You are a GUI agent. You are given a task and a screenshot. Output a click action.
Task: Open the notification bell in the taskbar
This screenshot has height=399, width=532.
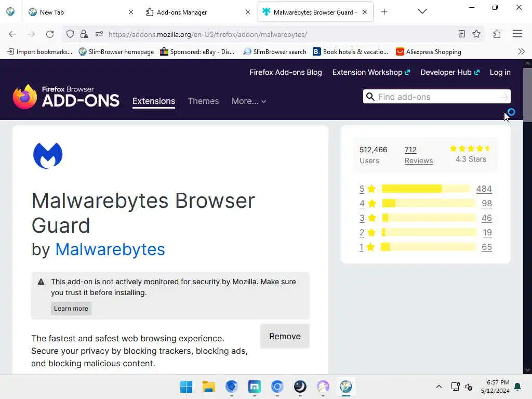(518, 387)
